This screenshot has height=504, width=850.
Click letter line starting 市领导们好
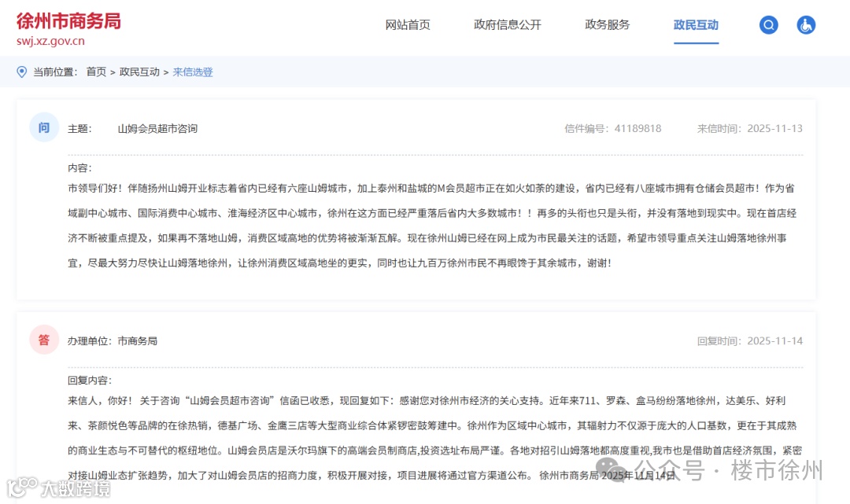pos(431,189)
